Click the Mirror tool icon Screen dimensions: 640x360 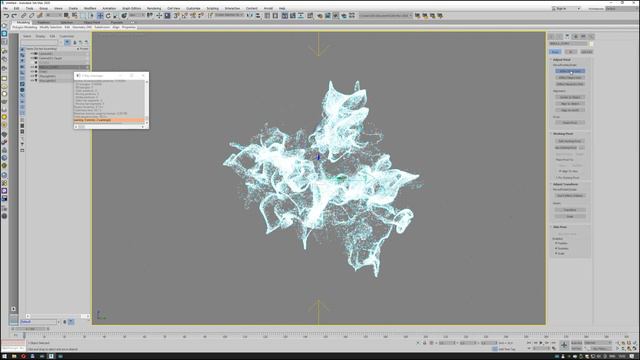(x=249, y=16)
